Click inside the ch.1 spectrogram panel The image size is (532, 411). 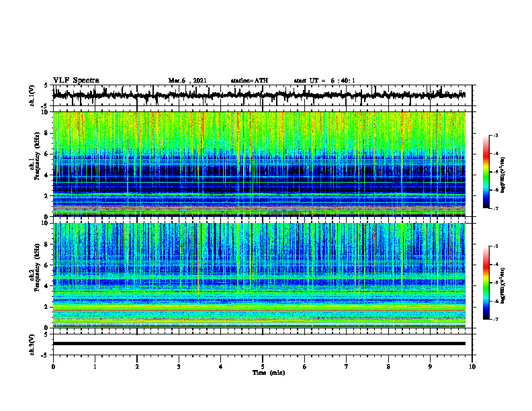coord(259,164)
